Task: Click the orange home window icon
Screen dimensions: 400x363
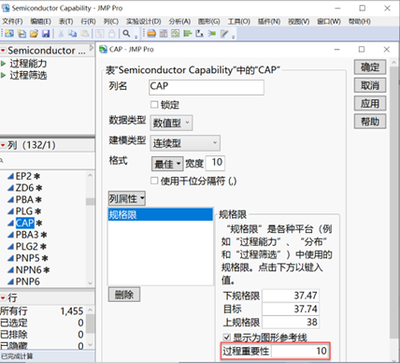Action: [x=151, y=33]
